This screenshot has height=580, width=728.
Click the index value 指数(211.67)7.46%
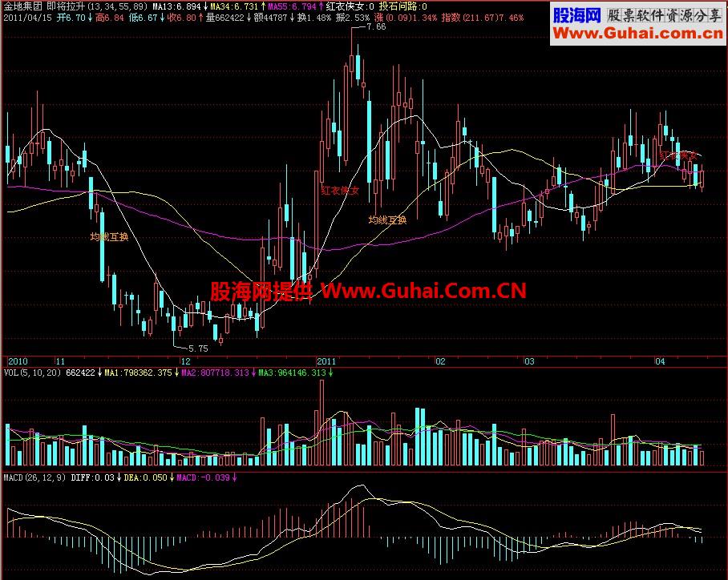tap(483, 18)
